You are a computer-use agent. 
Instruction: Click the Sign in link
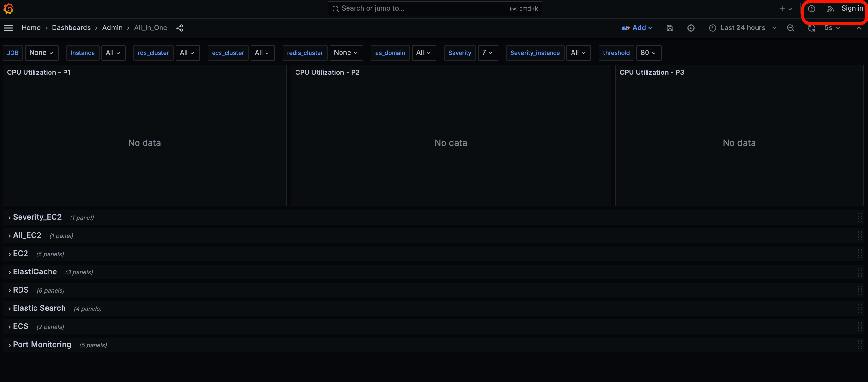coord(852,9)
